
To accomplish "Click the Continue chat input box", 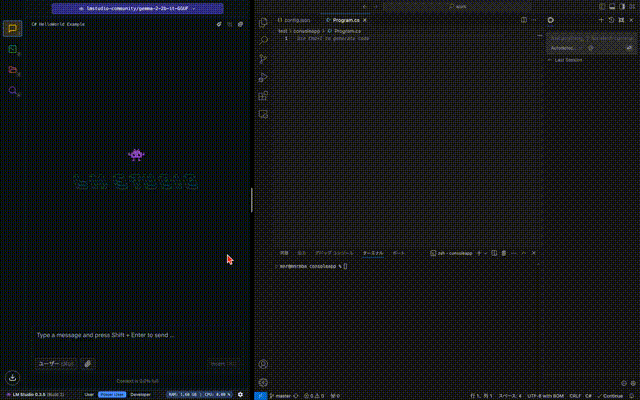I will 591,38.
